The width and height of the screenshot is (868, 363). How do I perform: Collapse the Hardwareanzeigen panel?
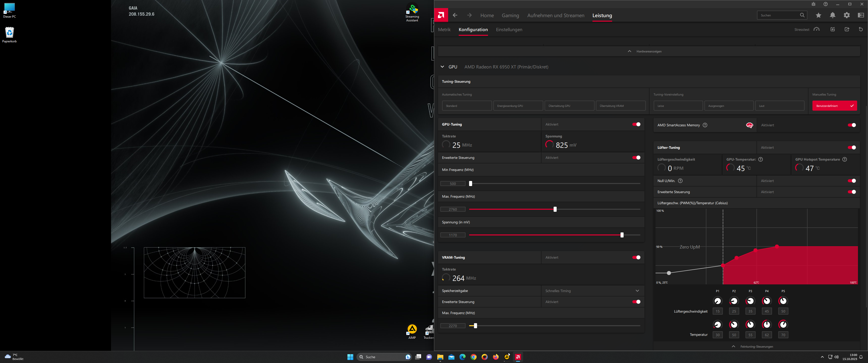pos(629,51)
